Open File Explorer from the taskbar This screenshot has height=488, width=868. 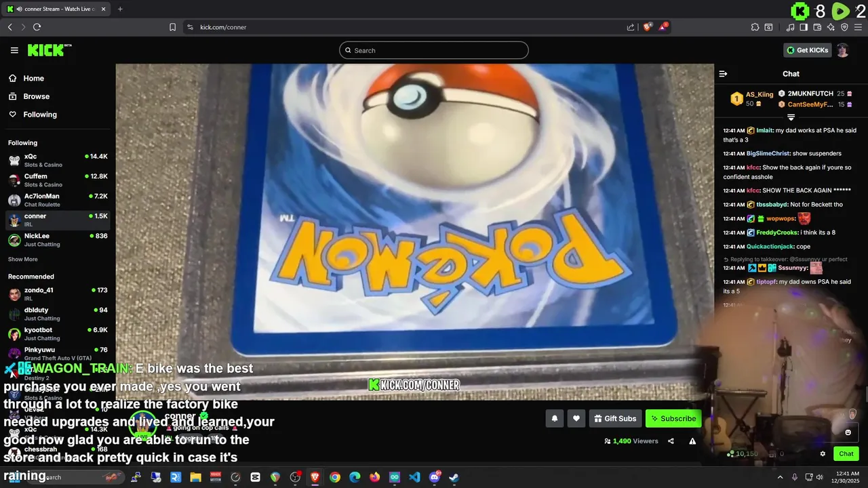coord(195,477)
